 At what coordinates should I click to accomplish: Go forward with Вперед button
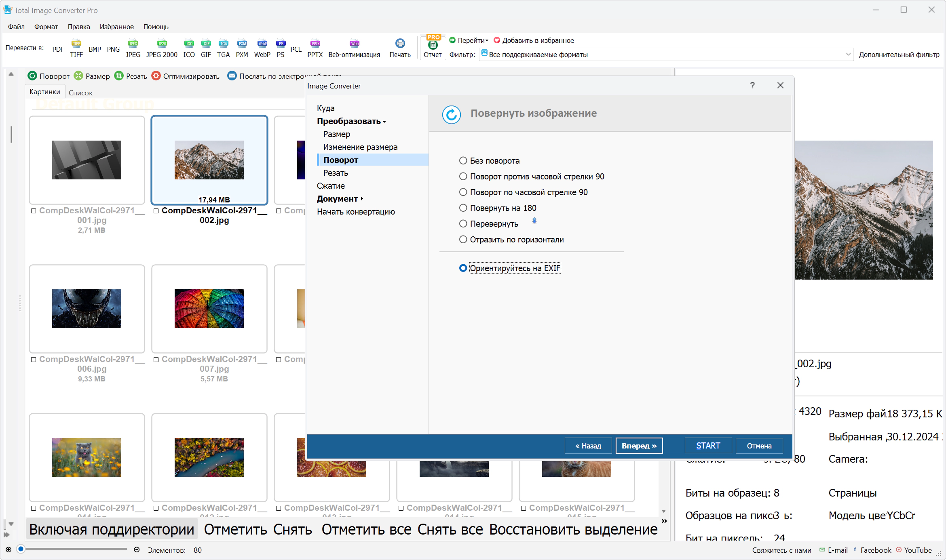pos(639,446)
